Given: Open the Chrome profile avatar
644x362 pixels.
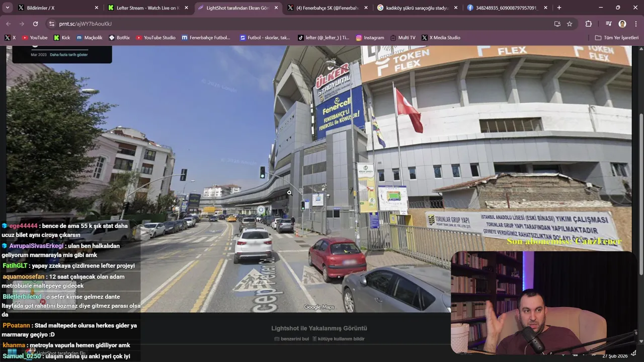Looking at the screenshot, I should coord(622,24).
